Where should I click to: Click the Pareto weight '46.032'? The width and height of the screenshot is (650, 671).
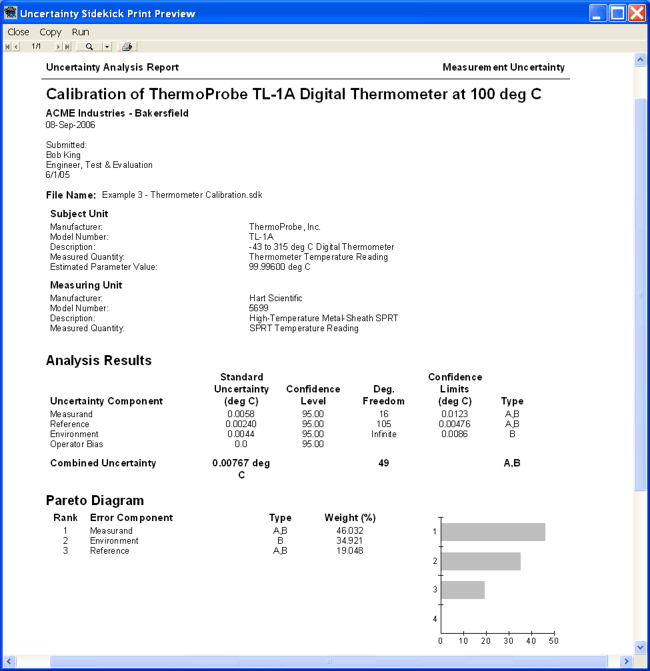350,531
